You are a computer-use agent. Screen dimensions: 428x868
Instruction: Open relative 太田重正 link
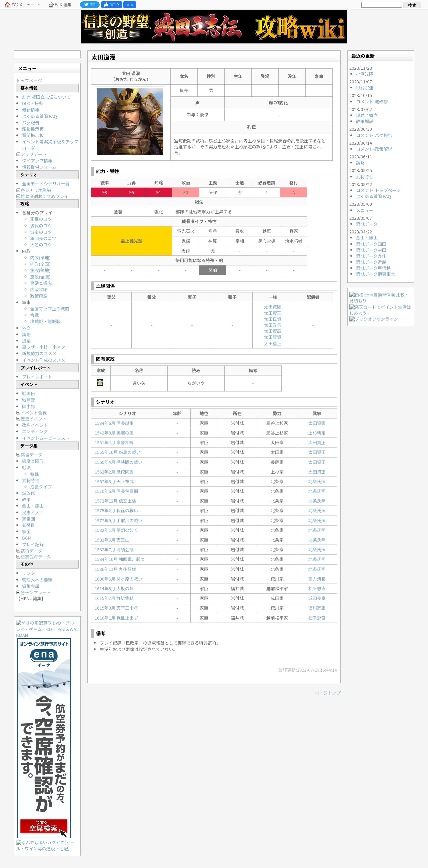272,344
